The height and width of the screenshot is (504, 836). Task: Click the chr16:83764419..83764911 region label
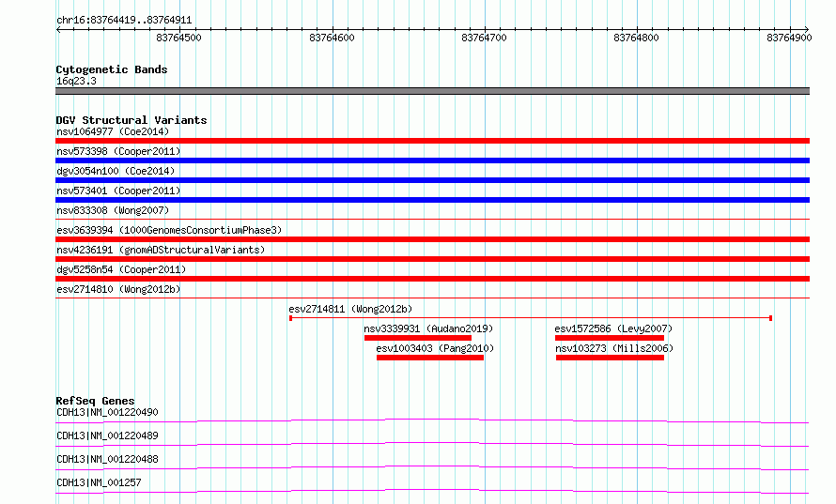pyautogui.click(x=124, y=20)
